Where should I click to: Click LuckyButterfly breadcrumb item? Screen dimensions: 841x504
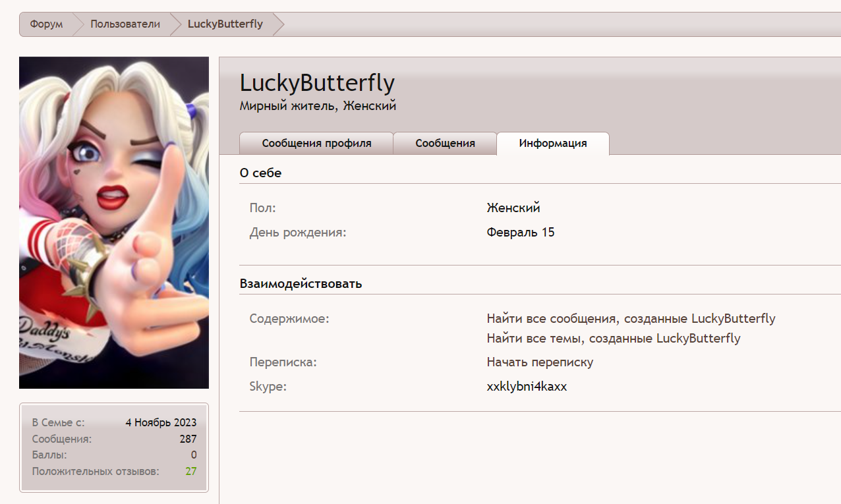coord(225,24)
